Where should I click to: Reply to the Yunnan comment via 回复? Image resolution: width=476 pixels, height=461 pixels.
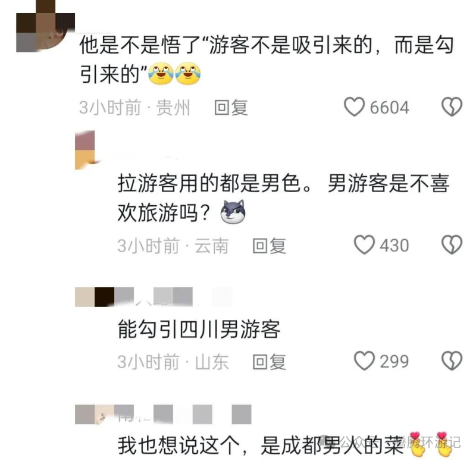[x=270, y=246]
